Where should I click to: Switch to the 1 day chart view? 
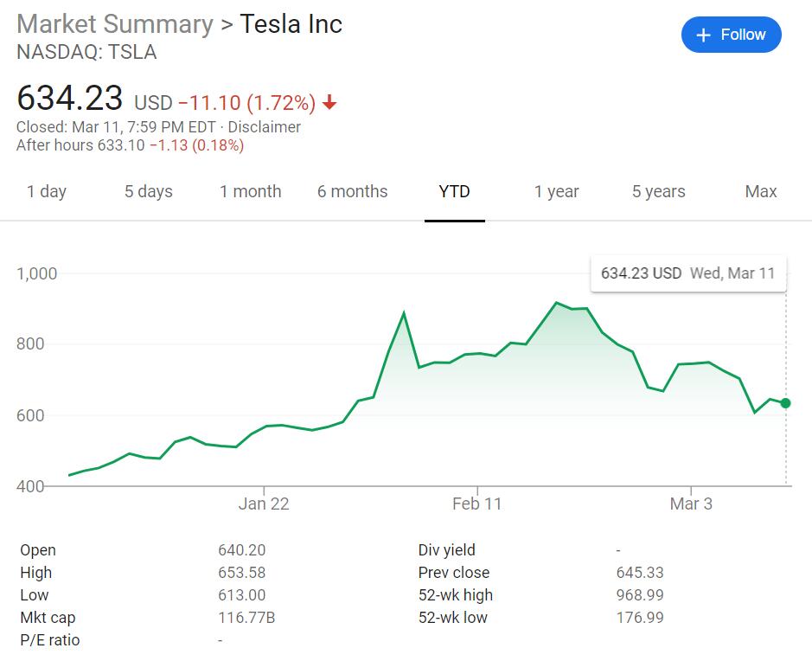[47, 192]
